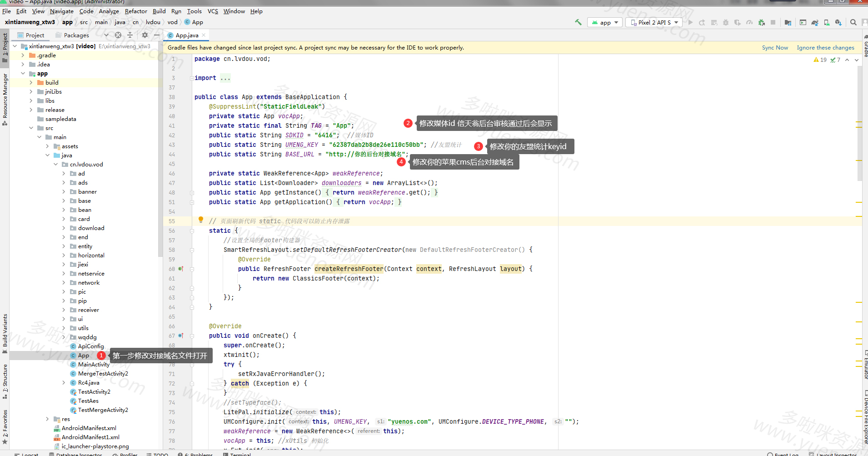Click the Sync Project with Gradle Files icon

click(815, 22)
